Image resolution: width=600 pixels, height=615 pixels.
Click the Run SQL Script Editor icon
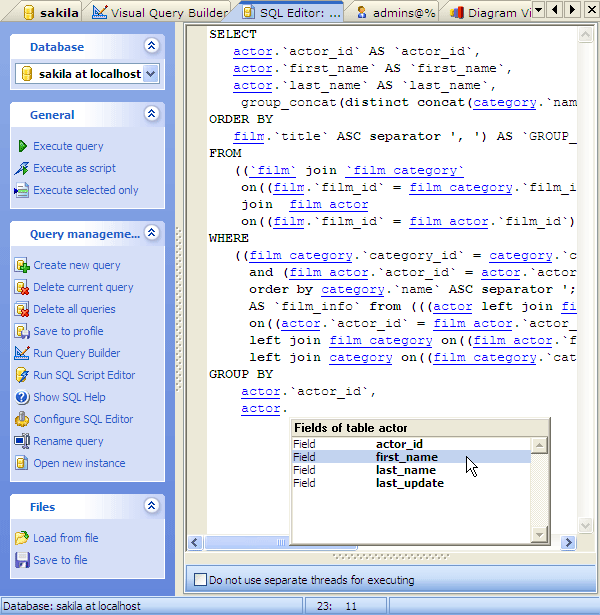tap(22, 375)
